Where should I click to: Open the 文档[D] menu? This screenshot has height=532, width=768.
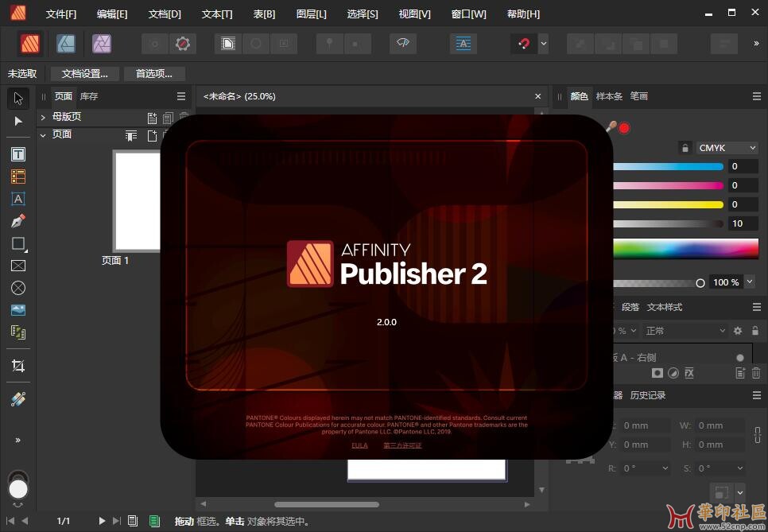pyautogui.click(x=165, y=14)
